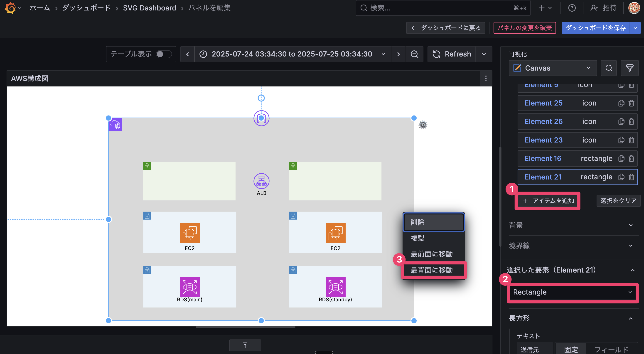Open save dashboard options arrow
This screenshot has height=354, width=644.
coord(635,28)
